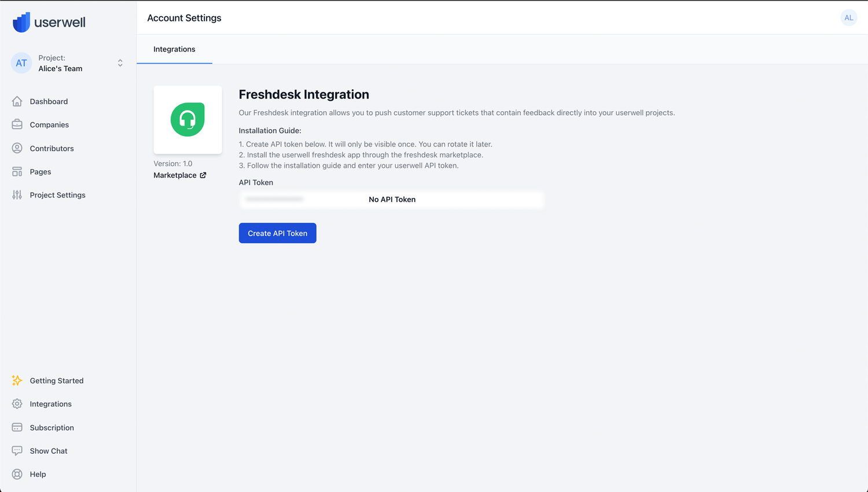Expand the project switcher for Alice's Team
Screen dimensions: 868x492
coord(120,63)
